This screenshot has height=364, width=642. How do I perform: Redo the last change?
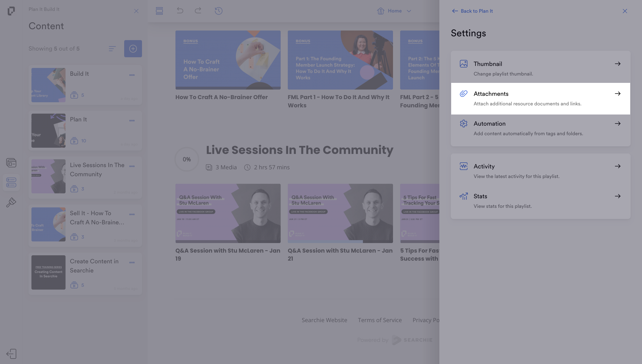[198, 10]
